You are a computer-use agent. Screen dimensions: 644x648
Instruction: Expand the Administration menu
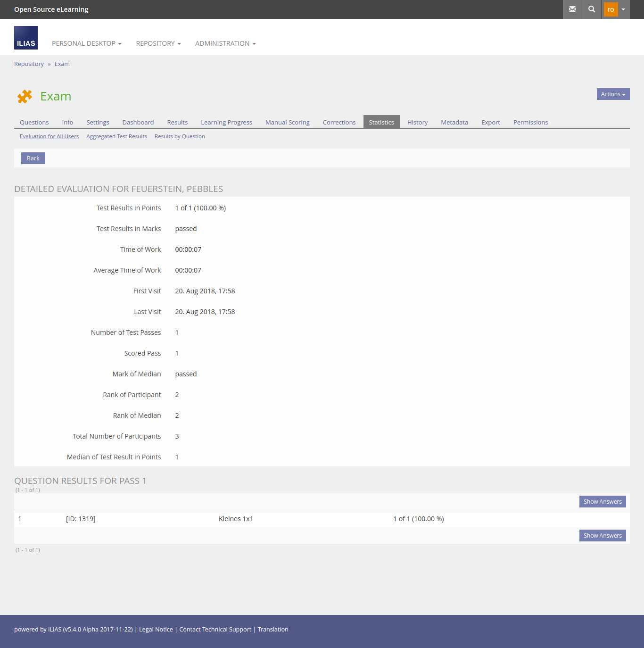click(x=225, y=43)
